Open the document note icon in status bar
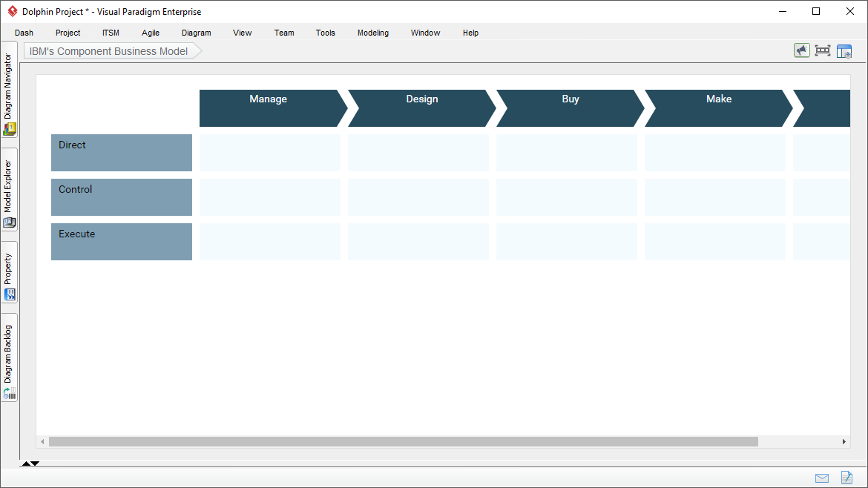 [x=846, y=477]
